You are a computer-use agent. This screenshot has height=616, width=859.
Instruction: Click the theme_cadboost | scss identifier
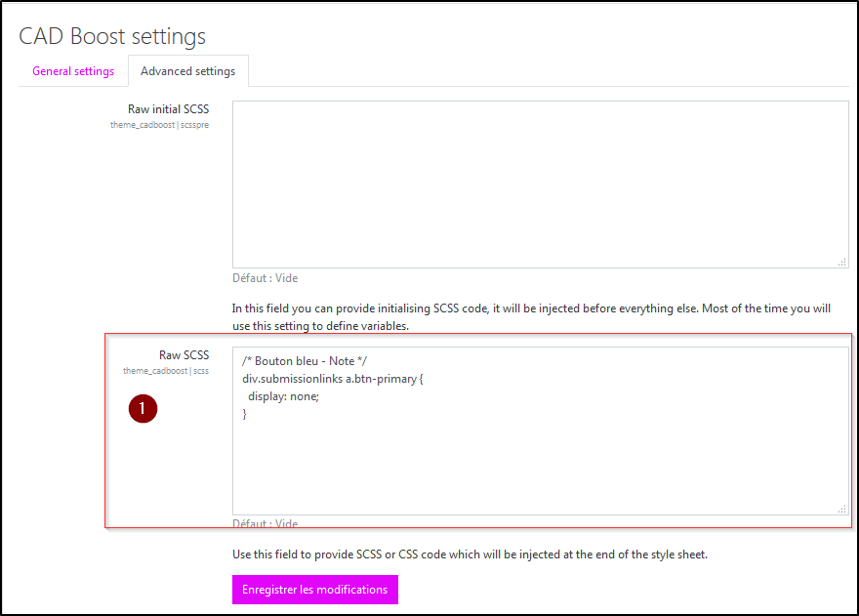coord(166,371)
